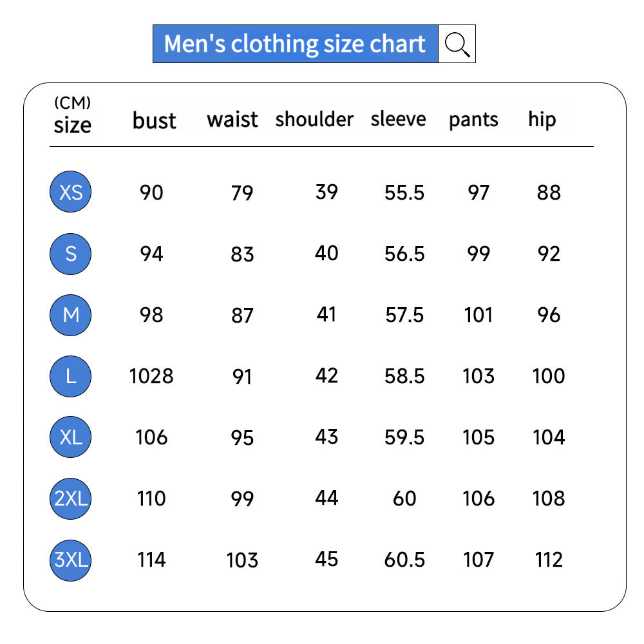Select the shoulder column header

[314, 120]
